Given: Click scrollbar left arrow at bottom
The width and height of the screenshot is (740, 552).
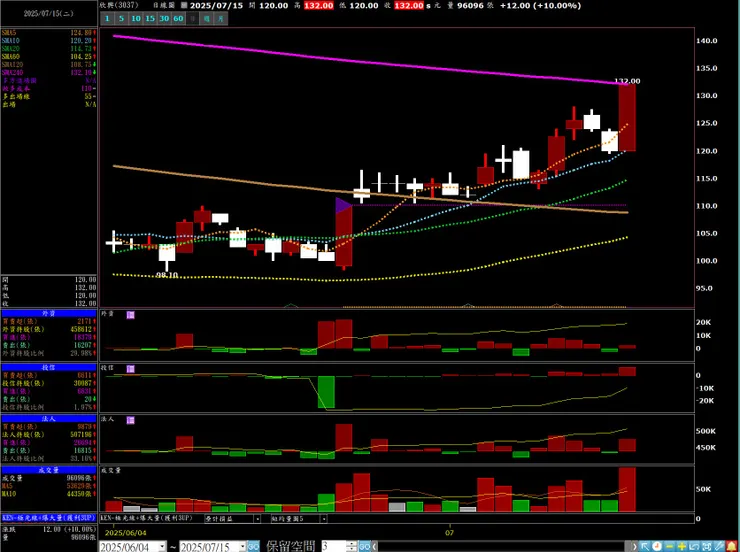Looking at the screenshot, I should (375, 546).
